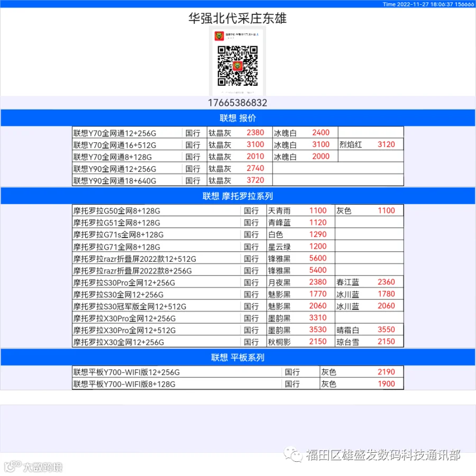Select row 摩托罗拉G71全网8+128G
The image size is (476, 476).
(237, 246)
